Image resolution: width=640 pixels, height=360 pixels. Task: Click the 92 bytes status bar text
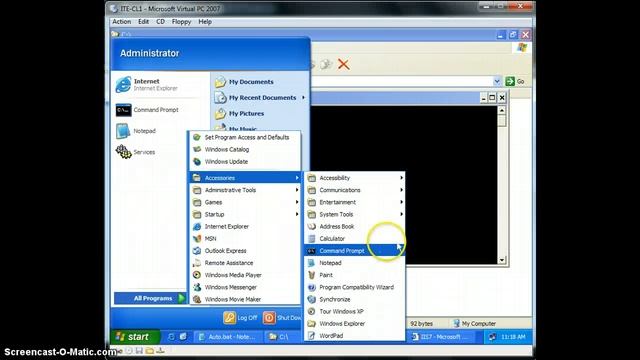pos(421,323)
